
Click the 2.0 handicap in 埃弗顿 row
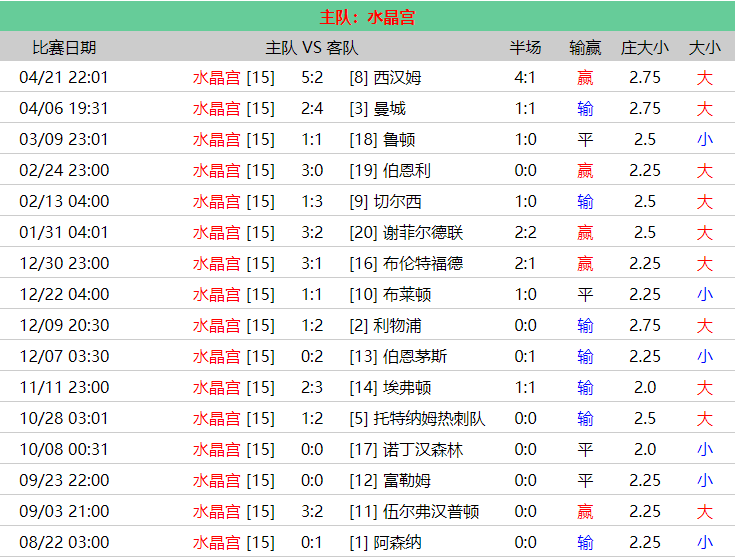pos(645,388)
